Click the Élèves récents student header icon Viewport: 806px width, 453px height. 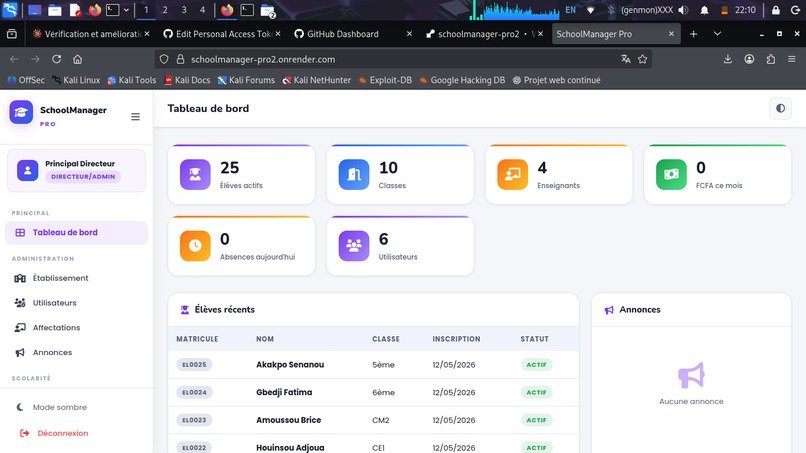[185, 310]
